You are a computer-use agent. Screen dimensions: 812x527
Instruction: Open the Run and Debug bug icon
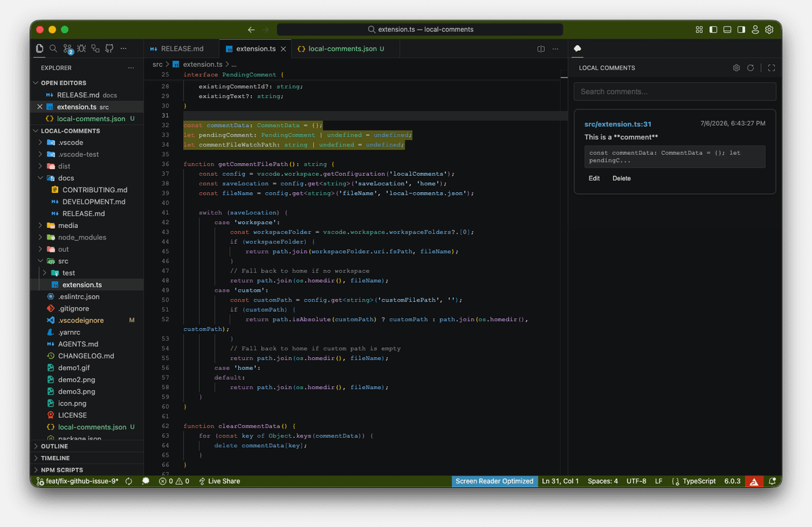pos(81,49)
